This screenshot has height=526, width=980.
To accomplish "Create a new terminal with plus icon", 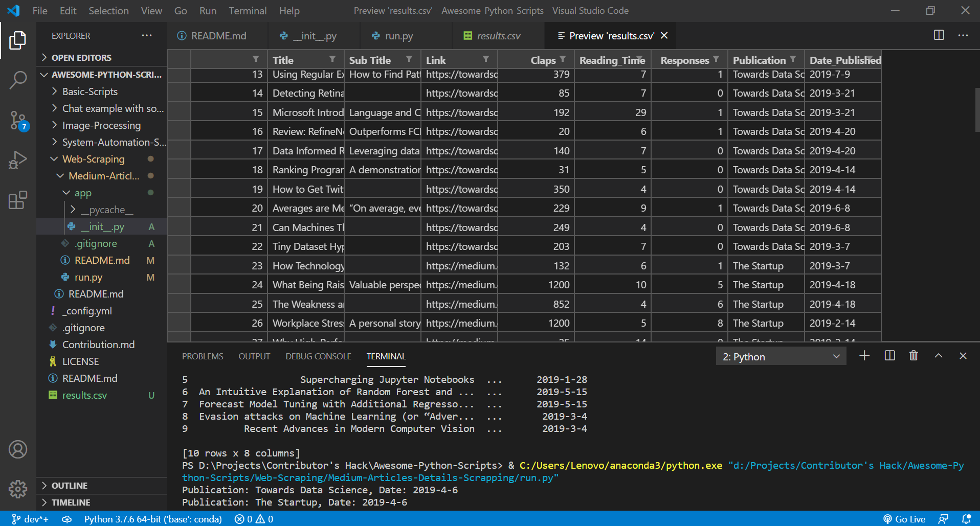I will pyautogui.click(x=864, y=356).
